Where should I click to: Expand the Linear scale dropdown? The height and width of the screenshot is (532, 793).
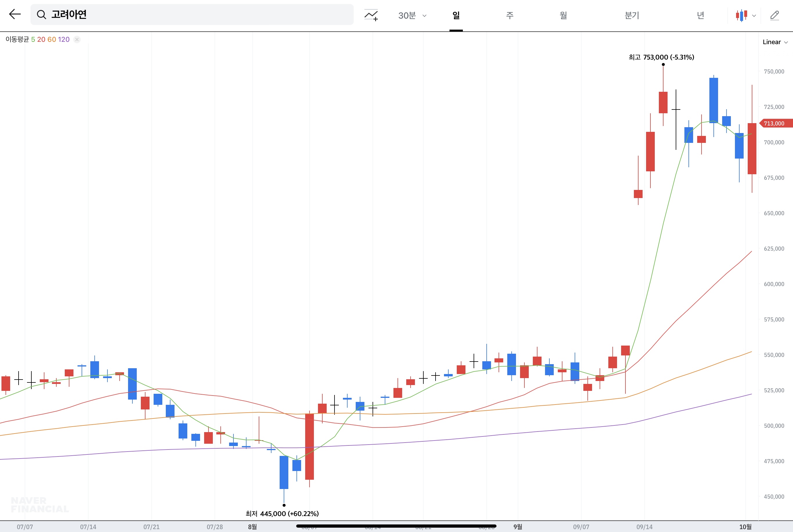775,42
